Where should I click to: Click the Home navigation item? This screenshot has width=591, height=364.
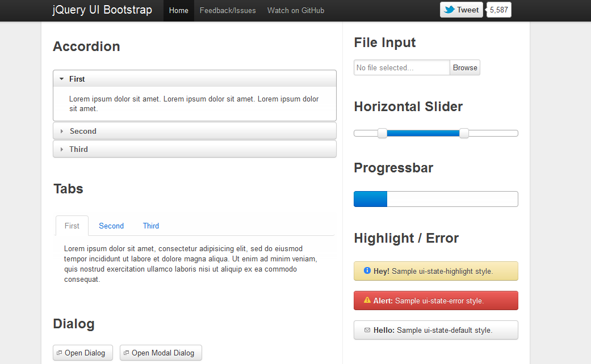click(x=178, y=10)
